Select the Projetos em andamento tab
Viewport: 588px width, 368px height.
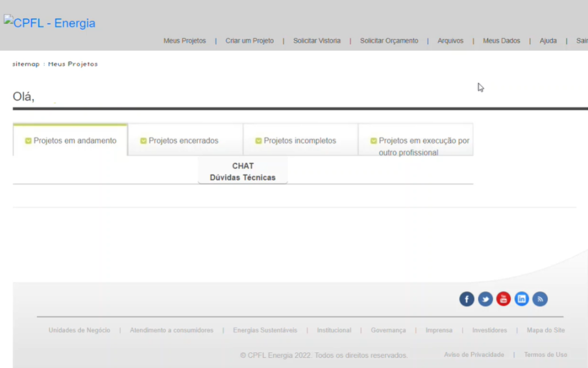tap(70, 140)
